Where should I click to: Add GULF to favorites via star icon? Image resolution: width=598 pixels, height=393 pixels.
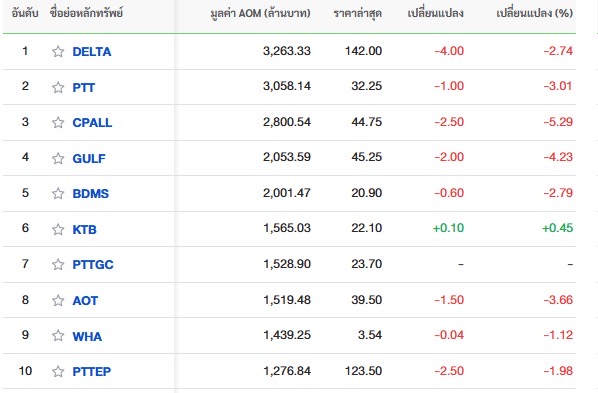point(58,158)
